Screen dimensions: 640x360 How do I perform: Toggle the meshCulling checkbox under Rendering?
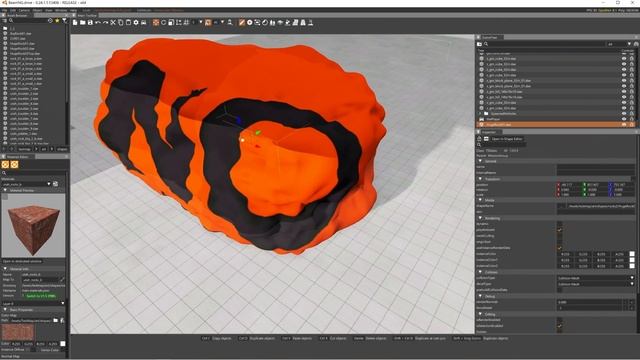pos(560,236)
